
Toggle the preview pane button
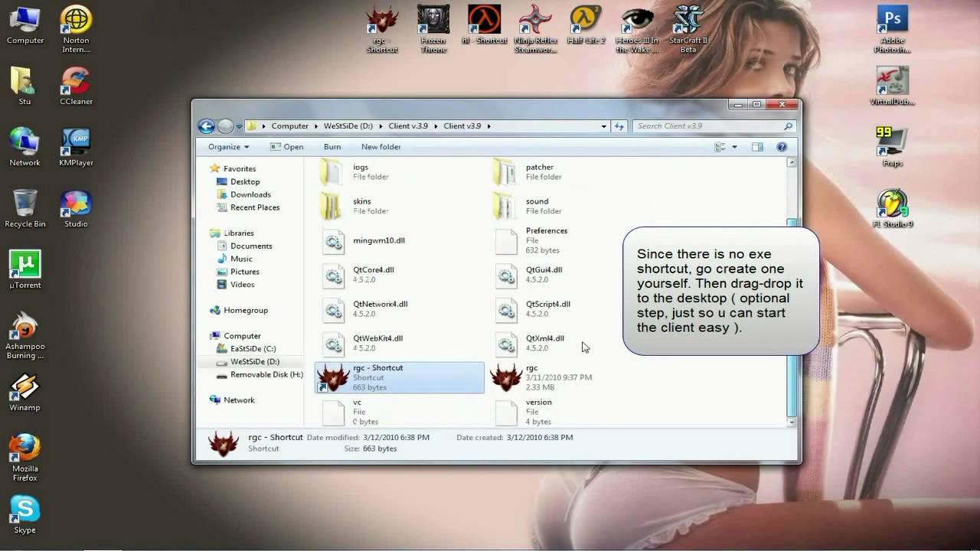coord(757,147)
